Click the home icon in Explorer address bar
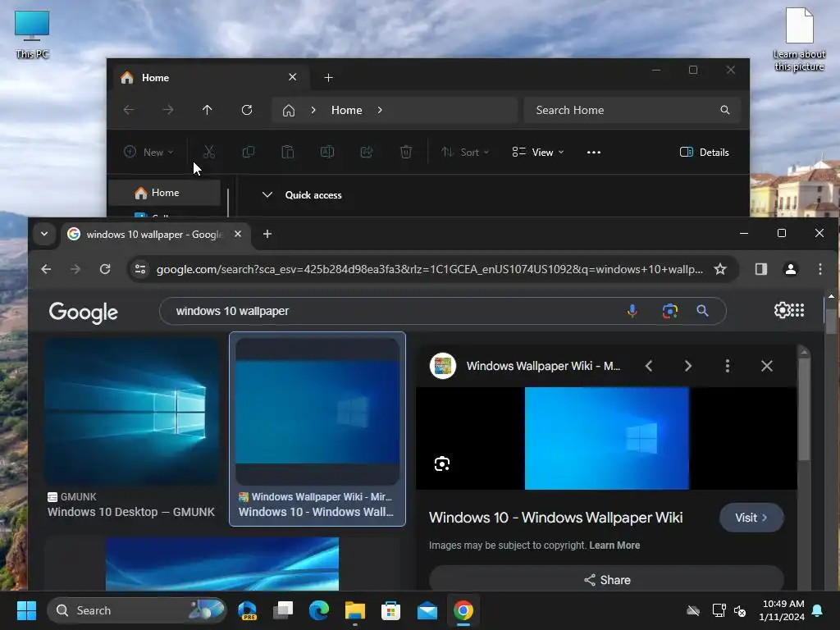Image resolution: width=840 pixels, height=630 pixels. coord(289,111)
